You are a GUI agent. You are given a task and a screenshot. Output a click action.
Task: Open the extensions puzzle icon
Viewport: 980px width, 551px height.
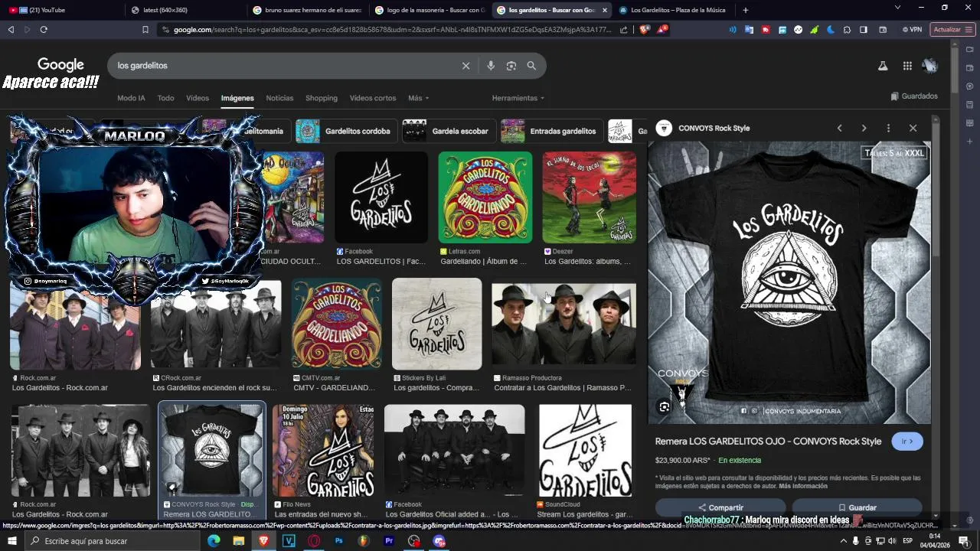pyautogui.click(x=847, y=30)
